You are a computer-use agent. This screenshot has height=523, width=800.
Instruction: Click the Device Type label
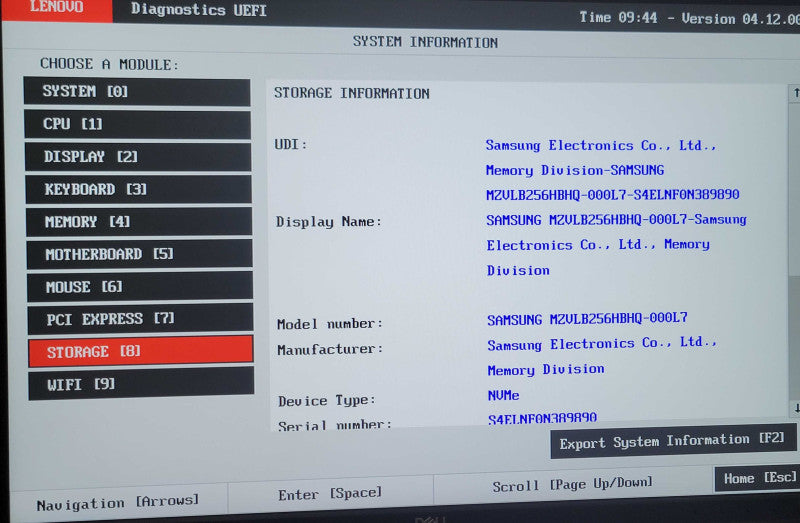(327, 401)
